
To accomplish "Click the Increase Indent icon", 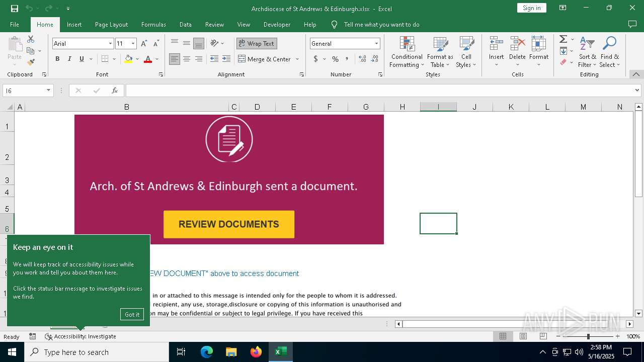I will pyautogui.click(x=226, y=59).
